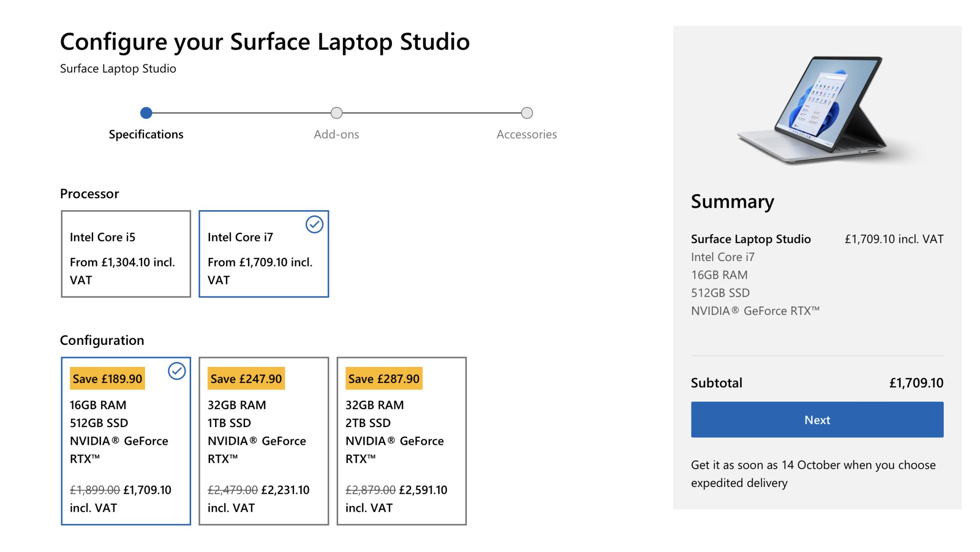Screen dimensions: 980x552
Task: Choose the 32GB RAM 1TB SSD configuration
Action: (x=264, y=441)
